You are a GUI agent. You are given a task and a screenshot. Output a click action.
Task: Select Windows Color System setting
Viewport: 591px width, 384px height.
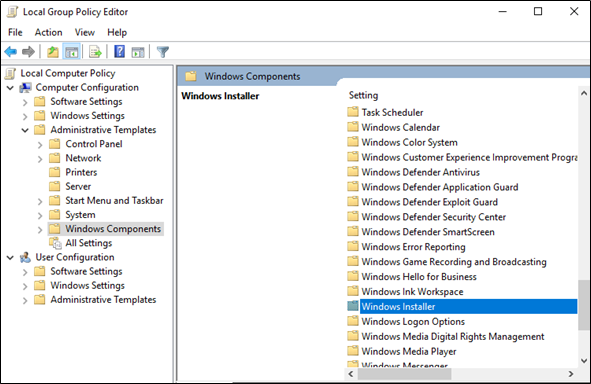click(x=409, y=142)
